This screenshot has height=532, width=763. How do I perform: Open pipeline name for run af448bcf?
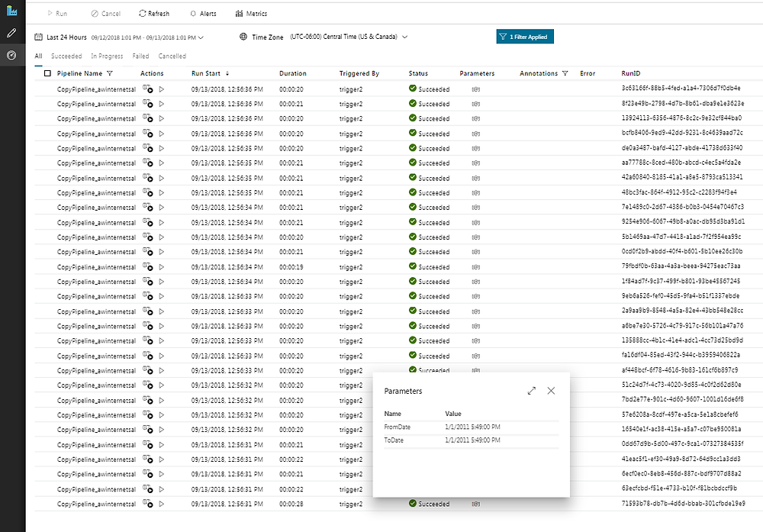[x=96, y=371]
